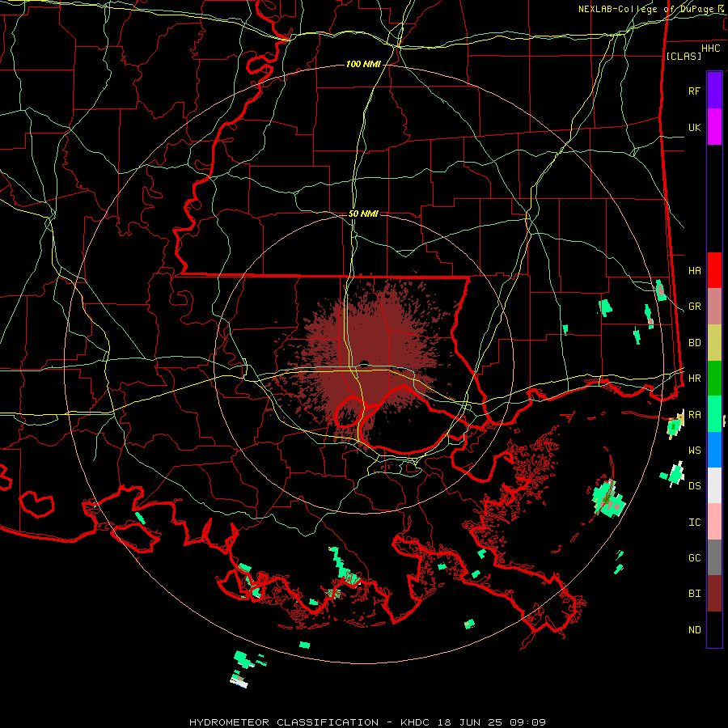
Task: Click the ND legend label
Action: tap(695, 630)
